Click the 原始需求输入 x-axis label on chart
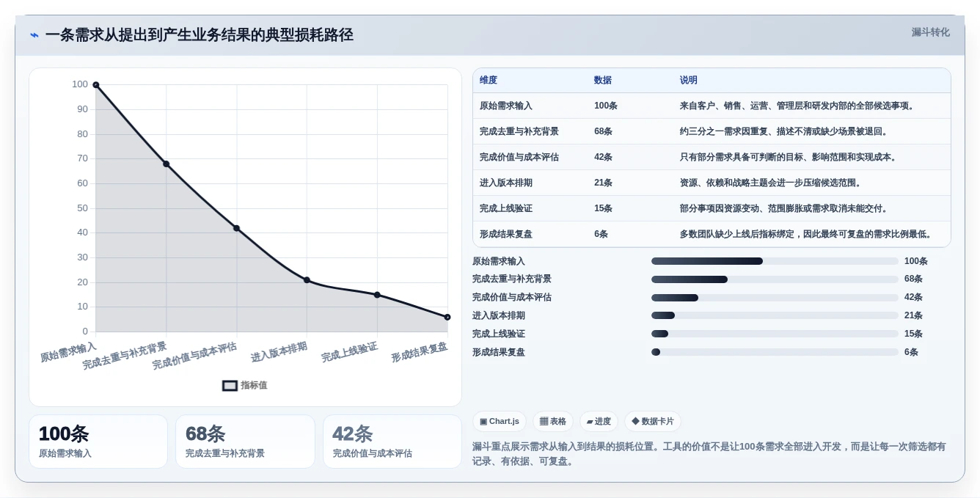Viewport: 980px width, 498px height. coord(68,351)
